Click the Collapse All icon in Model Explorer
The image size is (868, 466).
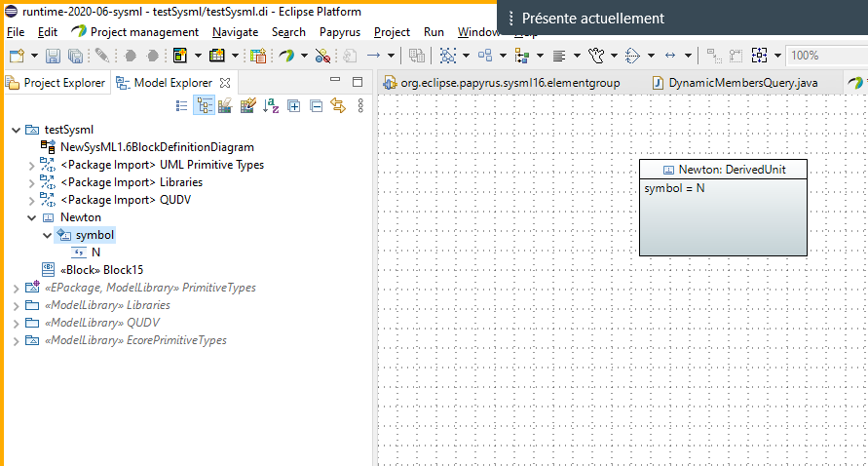tap(316, 105)
